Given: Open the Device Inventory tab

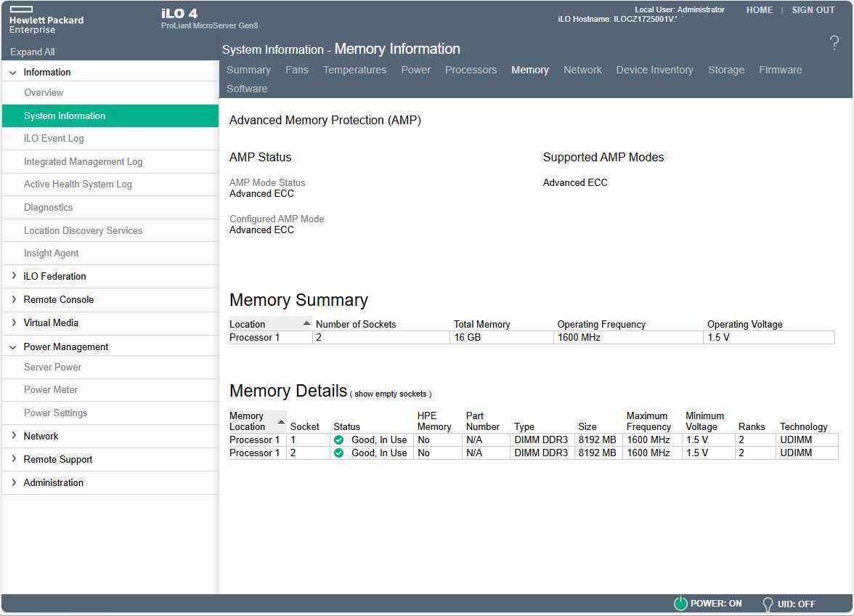Looking at the screenshot, I should [655, 70].
